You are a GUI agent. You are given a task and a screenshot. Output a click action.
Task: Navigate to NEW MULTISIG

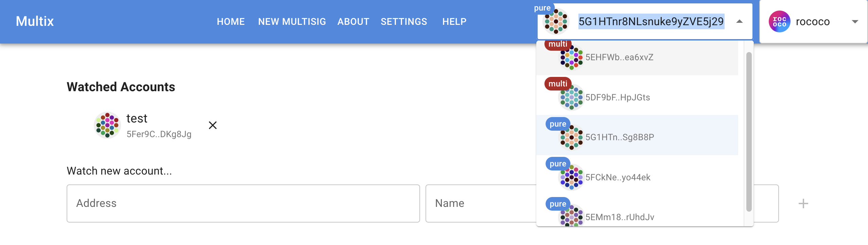[x=292, y=21]
